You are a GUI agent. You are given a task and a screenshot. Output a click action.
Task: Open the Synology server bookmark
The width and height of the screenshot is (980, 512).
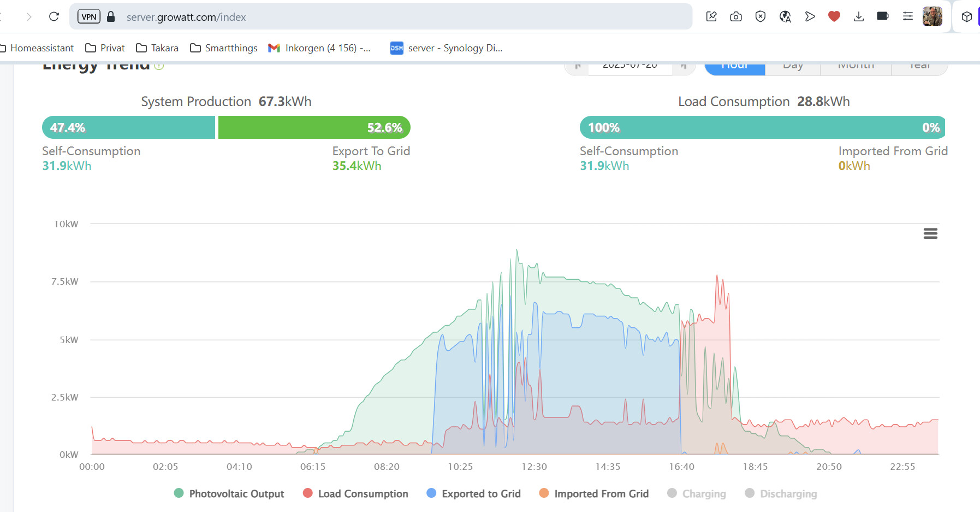(447, 48)
